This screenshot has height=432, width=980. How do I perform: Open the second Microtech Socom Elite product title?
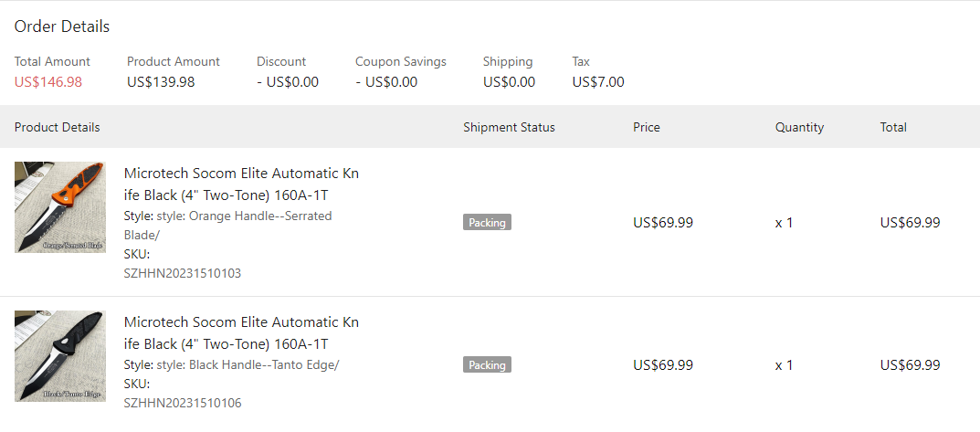coord(241,332)
